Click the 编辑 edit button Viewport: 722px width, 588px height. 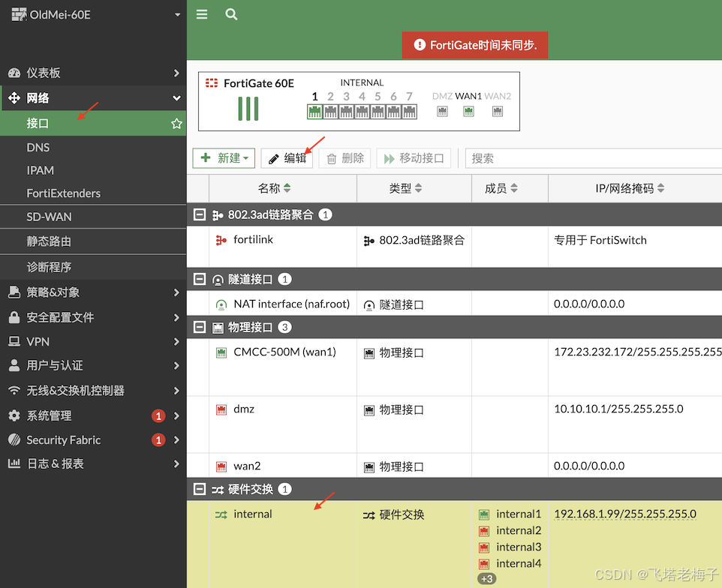(287, 158)
